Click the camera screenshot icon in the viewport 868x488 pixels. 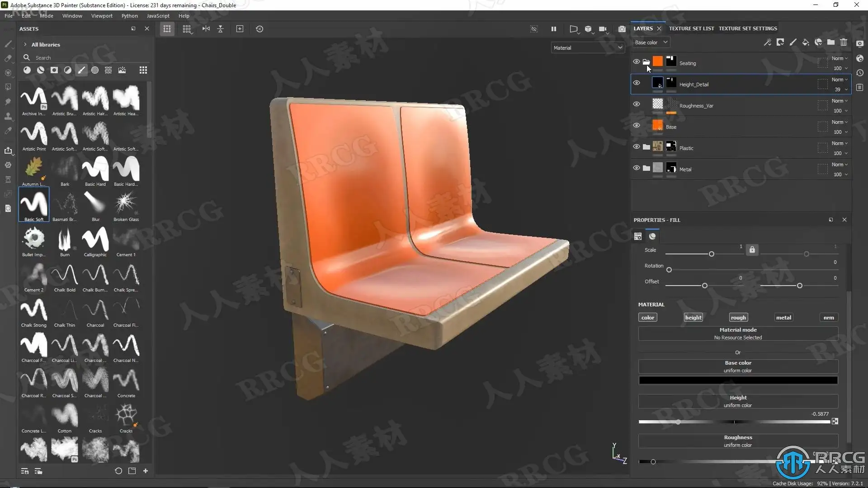pyautogui.click(x=622, y=29)
